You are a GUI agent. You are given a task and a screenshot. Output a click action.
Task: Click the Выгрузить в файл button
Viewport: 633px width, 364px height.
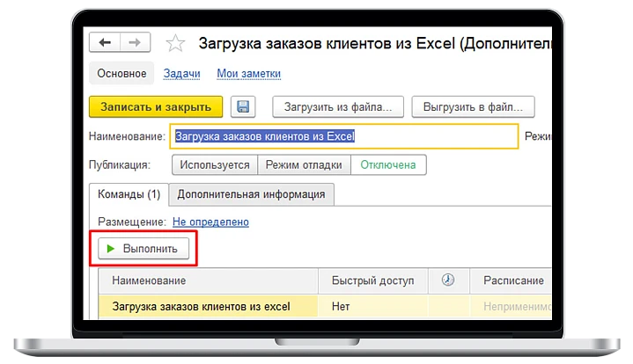point(473,107)
